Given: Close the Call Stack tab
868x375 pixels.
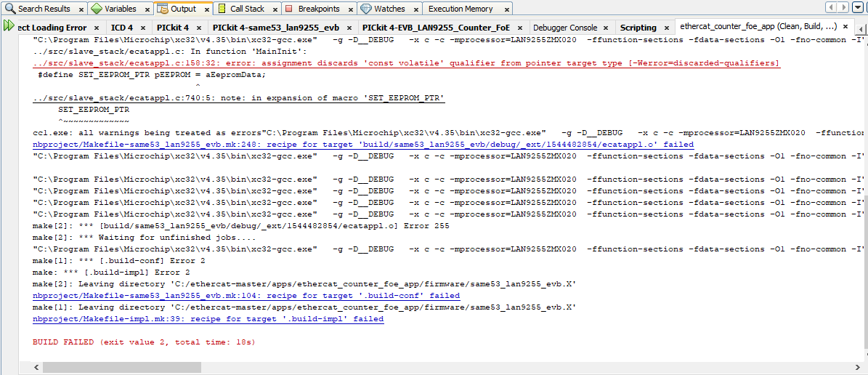Looking at the screenshot, I should tap(275, 9).
